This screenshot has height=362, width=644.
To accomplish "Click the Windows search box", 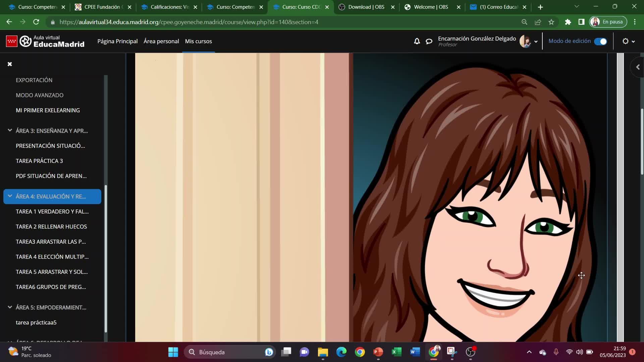I will click(x=230, y=352).
